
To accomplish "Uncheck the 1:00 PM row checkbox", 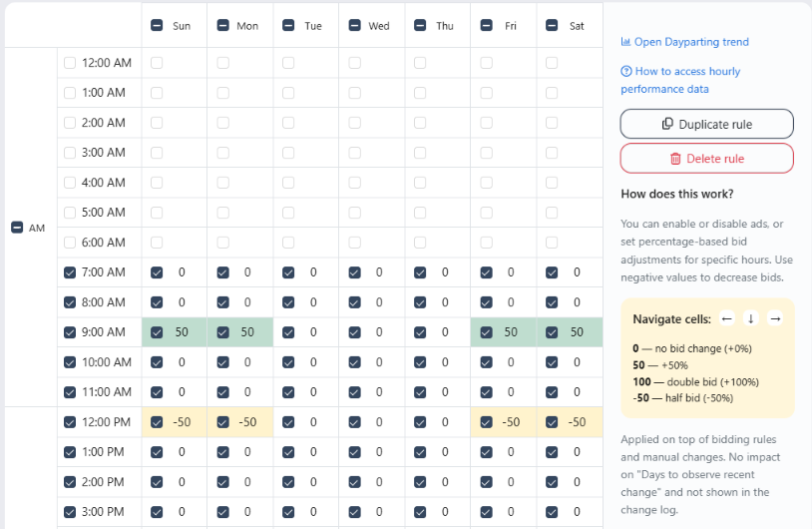I will (x=70, y=452).
